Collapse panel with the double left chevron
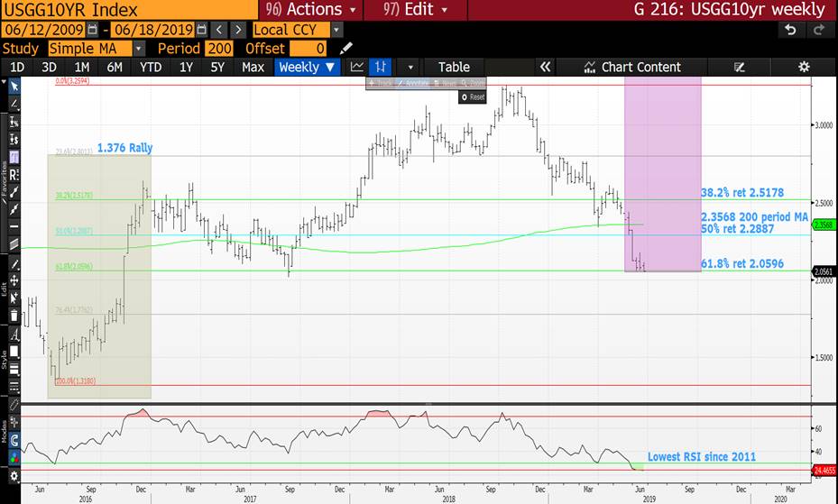The height and width of the screenshot is (504, 838). 545,67
